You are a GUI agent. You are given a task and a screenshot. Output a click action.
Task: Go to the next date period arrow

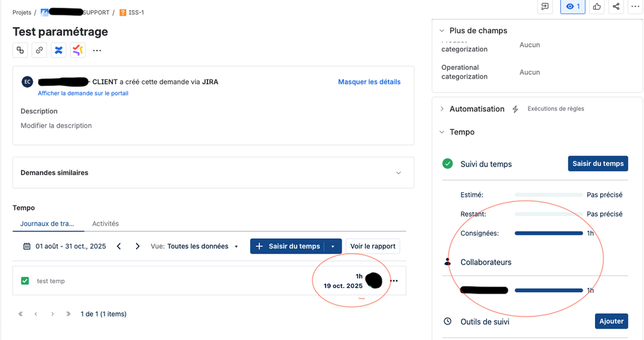point(137,246)
